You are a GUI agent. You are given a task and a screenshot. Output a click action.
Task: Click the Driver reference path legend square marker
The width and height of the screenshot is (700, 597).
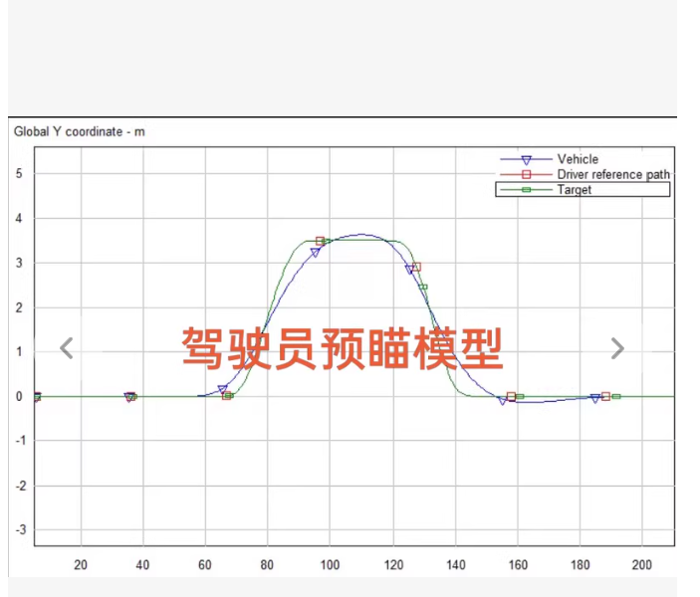pos(527,174)
